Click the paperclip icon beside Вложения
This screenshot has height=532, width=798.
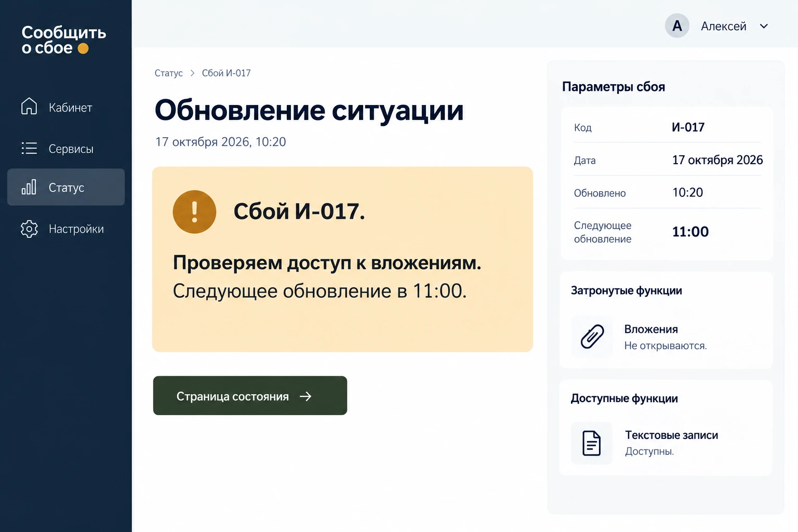pos(592,336)
